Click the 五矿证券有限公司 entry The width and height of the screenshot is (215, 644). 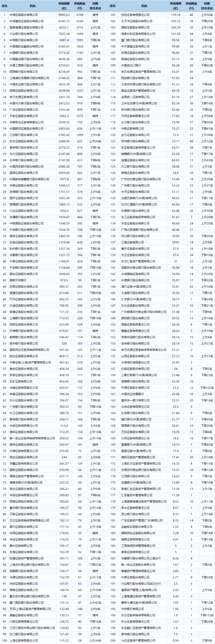21,381
